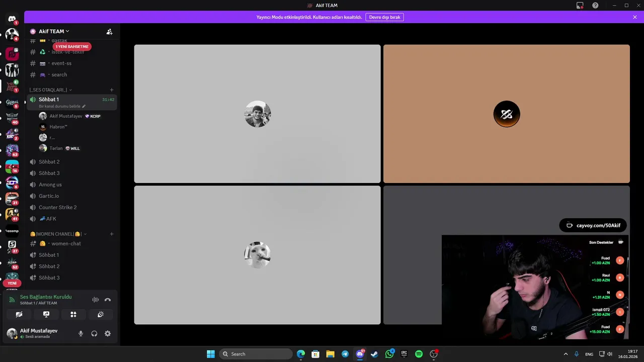Open Microsoft Edge from taskbar

click(301, 354)
